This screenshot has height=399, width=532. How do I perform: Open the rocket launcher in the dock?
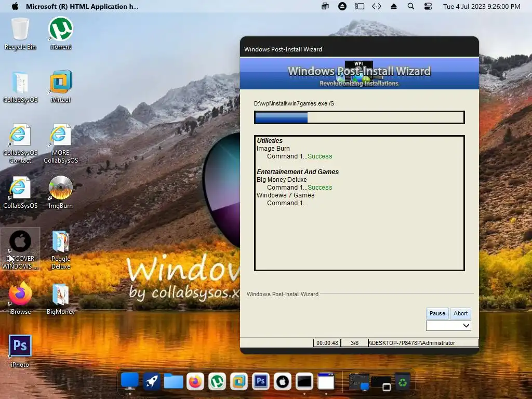[152, 382]
